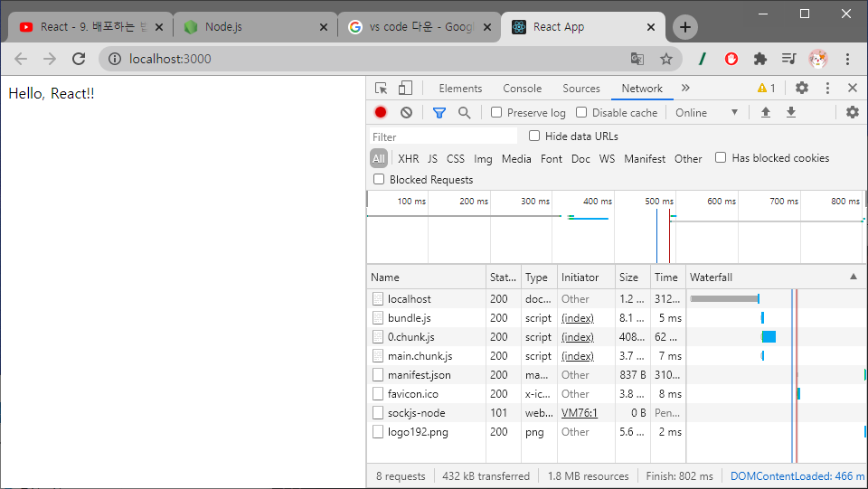Screen dimensions: 868x489
Task: Open the Online throttling dropdown
Action: point(707,113)
